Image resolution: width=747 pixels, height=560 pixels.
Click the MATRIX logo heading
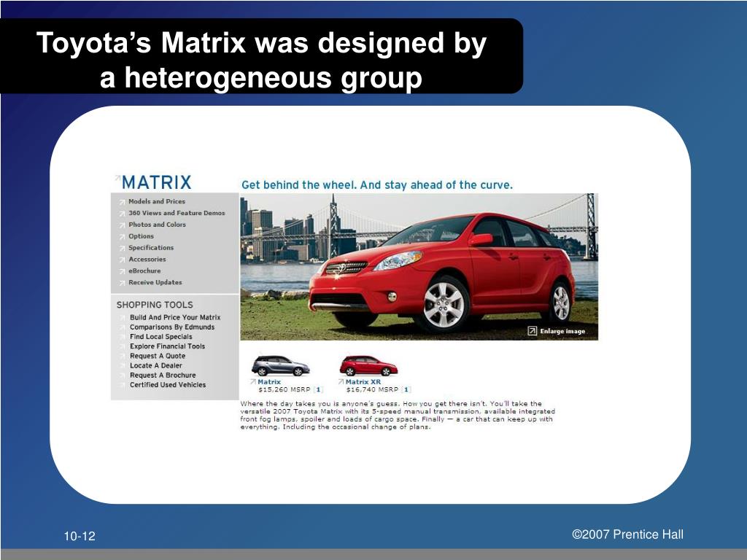[156, 182]
